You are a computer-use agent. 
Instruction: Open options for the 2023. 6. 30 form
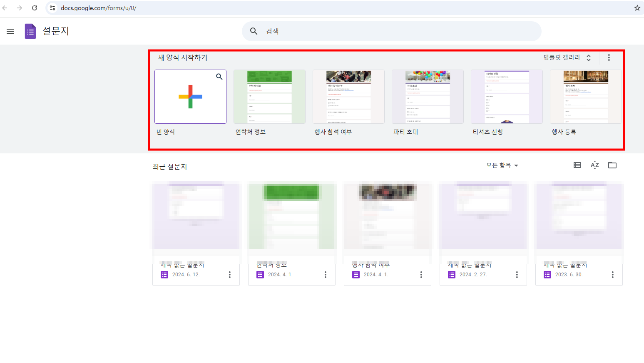coord(612,274)
